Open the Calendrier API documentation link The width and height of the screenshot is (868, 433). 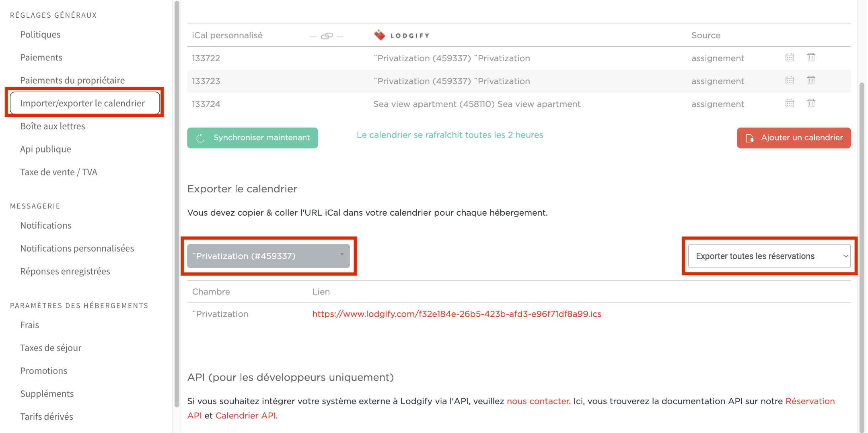coord(245,416)
